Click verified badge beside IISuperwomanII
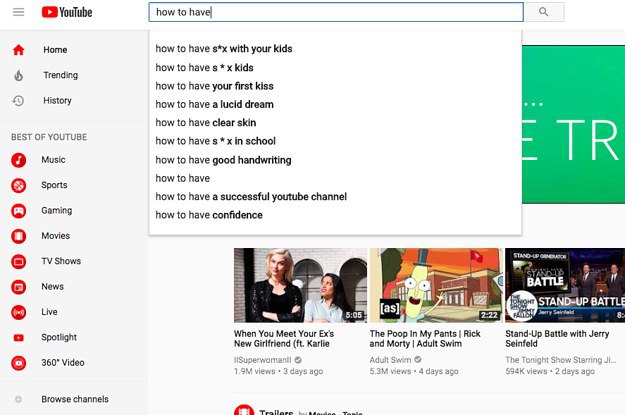 tap(298, 360)
